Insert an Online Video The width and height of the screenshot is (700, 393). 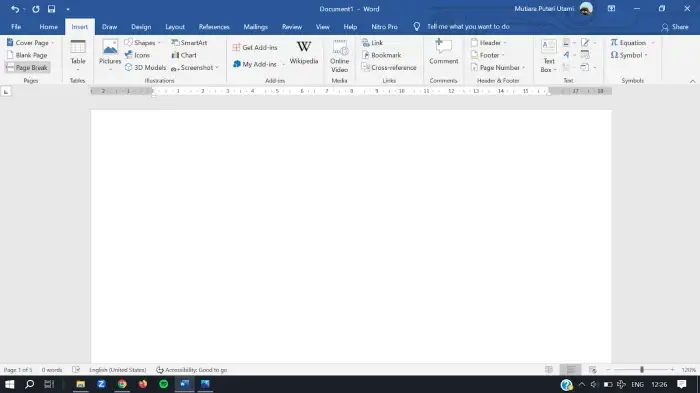(x=339, y=56)
